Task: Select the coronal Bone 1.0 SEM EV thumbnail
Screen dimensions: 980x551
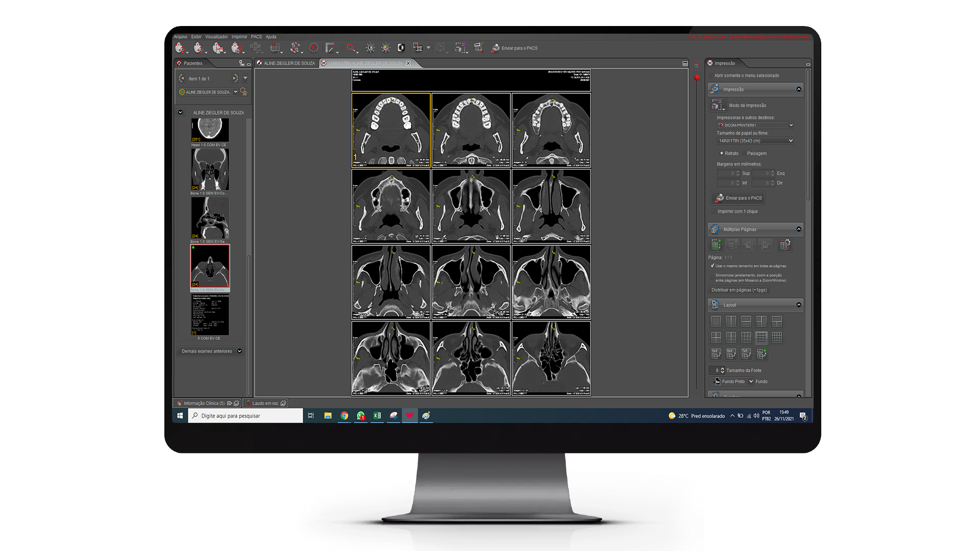Action: click(x=210, y=169)
